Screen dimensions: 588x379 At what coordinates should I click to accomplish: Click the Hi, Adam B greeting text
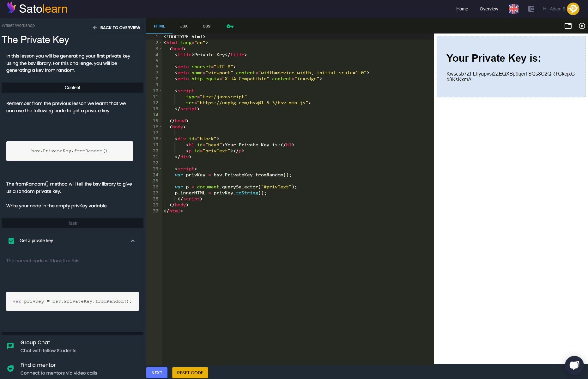point(554,9)
